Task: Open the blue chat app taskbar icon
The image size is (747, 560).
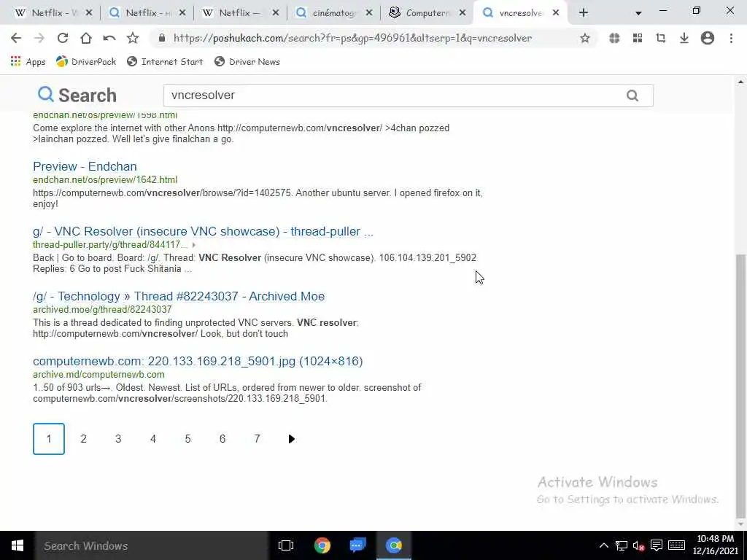Action: point(357,545)
